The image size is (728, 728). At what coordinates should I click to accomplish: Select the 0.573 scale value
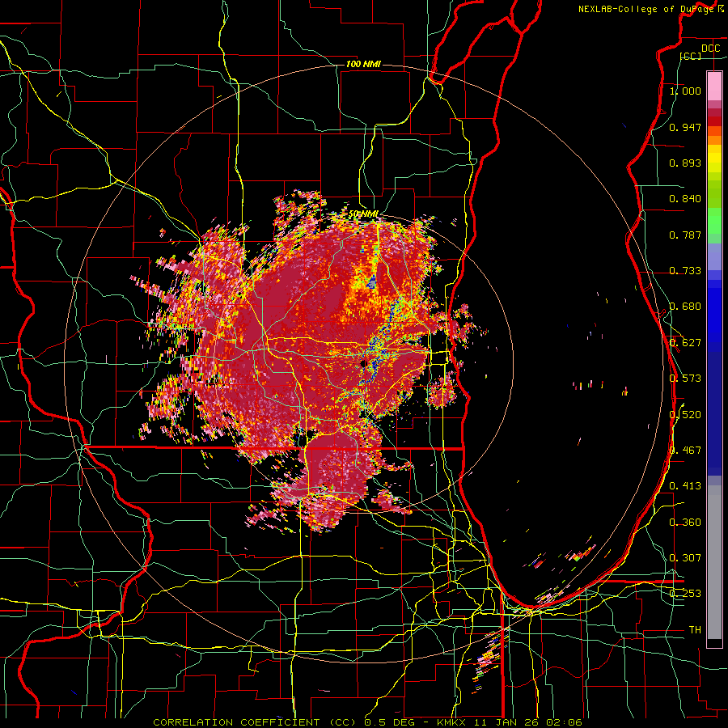(x=685, y=379)
